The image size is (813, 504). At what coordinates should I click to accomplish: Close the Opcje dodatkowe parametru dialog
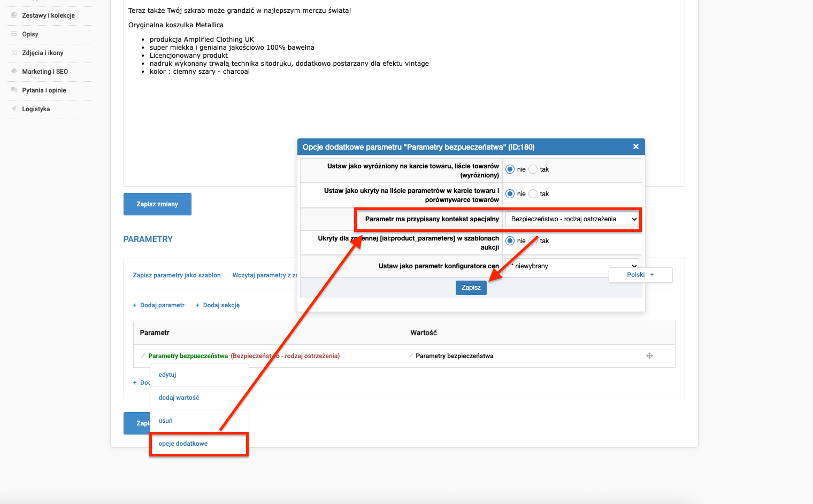click(635, 146)
